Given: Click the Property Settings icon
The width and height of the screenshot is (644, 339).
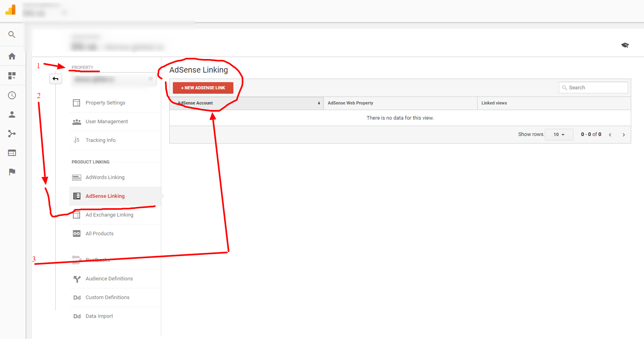Looking at the screenshot, I should 76,103.
